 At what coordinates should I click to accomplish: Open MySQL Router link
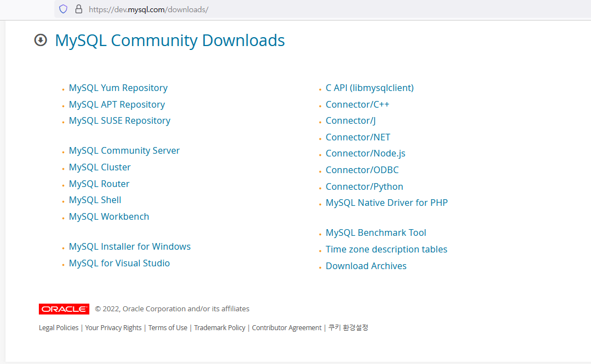point(99,184)
